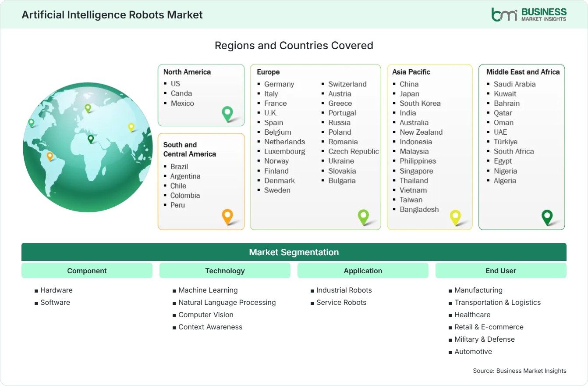Click Context Awareness under Technology
The width and height of the screenshot is (588, 386).
(x=210, y=327)
